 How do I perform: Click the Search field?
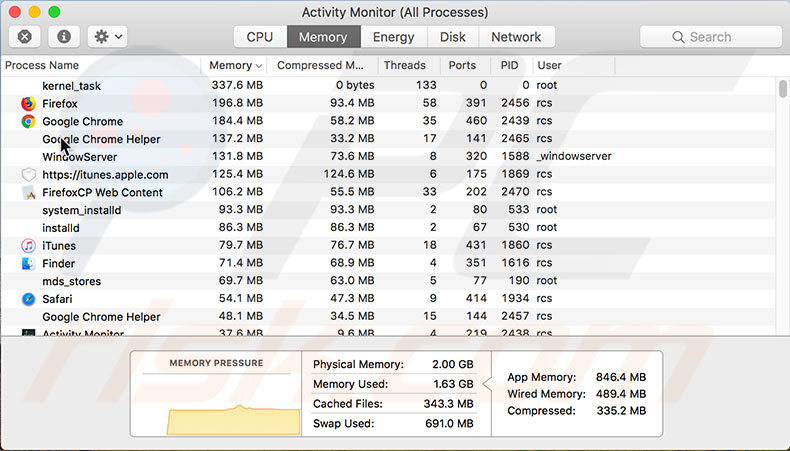click(x=710, y=37)
